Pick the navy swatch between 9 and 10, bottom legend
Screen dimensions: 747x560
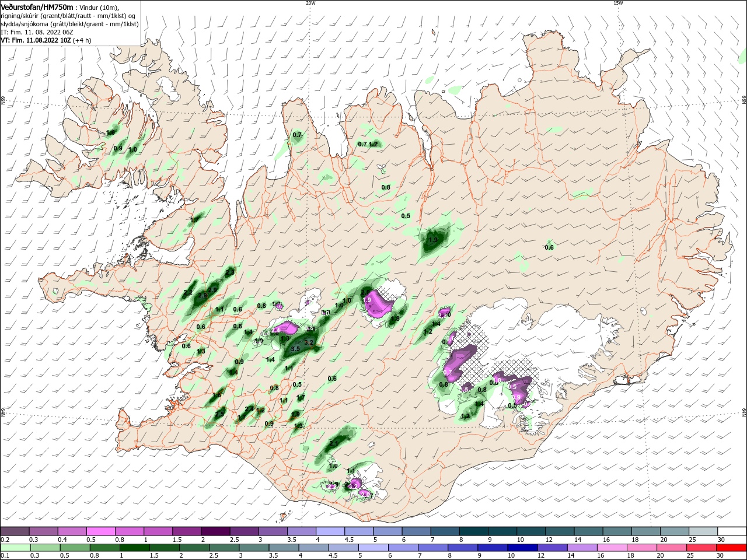click(x=522, y=548)
